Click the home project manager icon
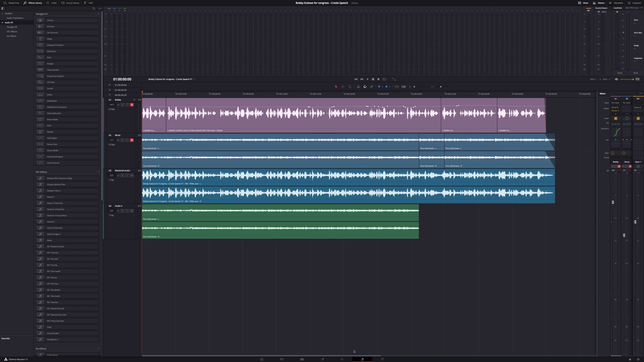Screen dimensions: 644x362 tap(630, 359)
